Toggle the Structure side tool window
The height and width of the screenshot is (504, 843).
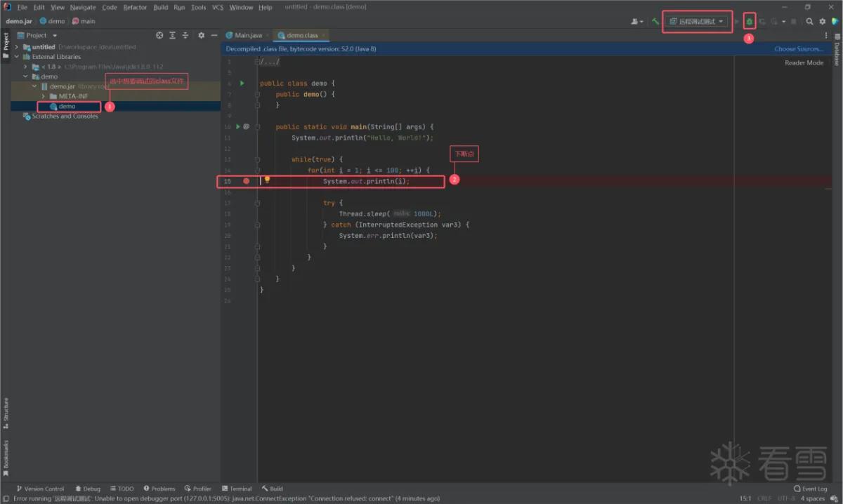[x=6, y=413]
